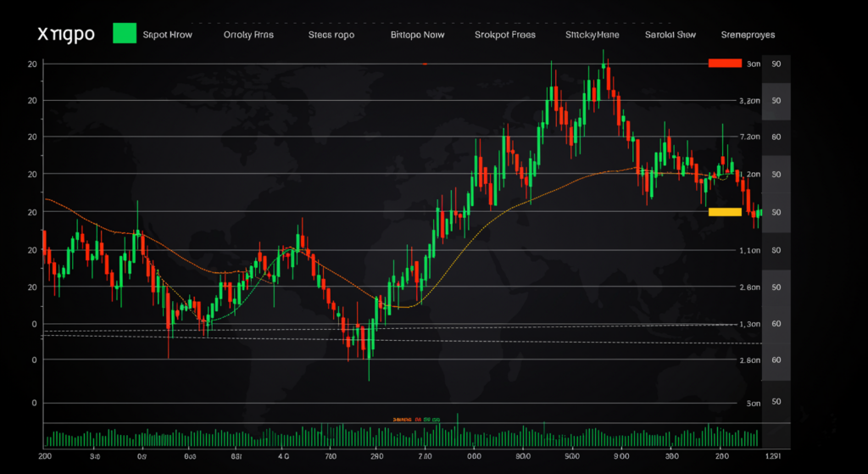Select the Steos ropo tab
Viewport: 868px width, 474px height.
(331, 35)
